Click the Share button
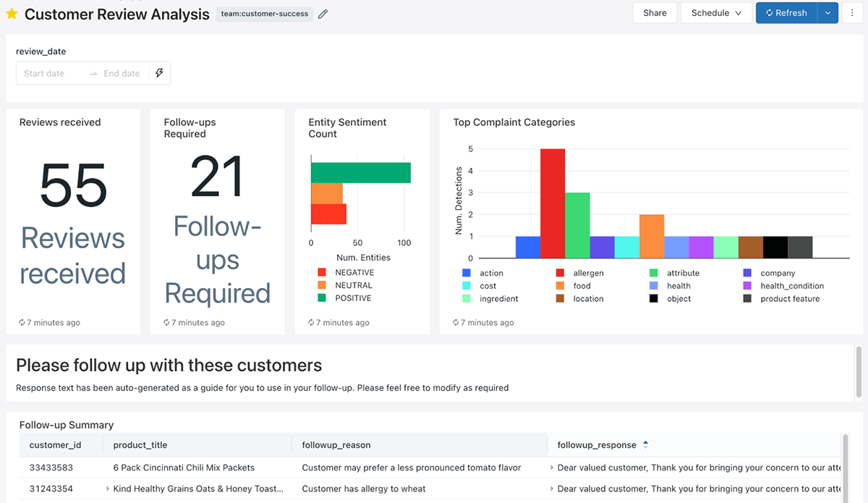Image resolution: width=868 pixels, height=503 pixels. pyautogui.click(x=655, y=13)
